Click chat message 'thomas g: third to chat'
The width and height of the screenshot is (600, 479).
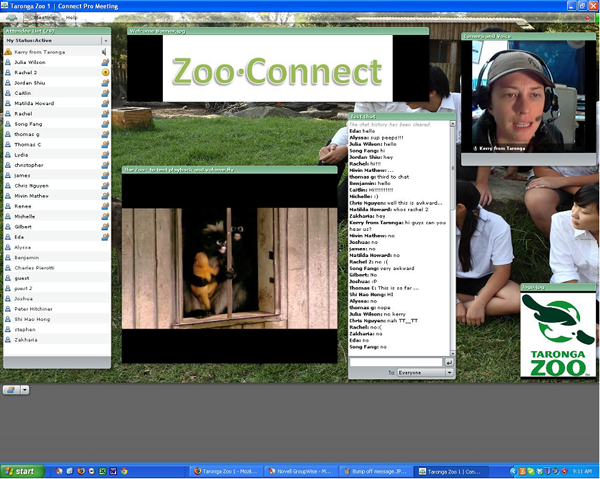pyautogui.click(x=379, y=177)
